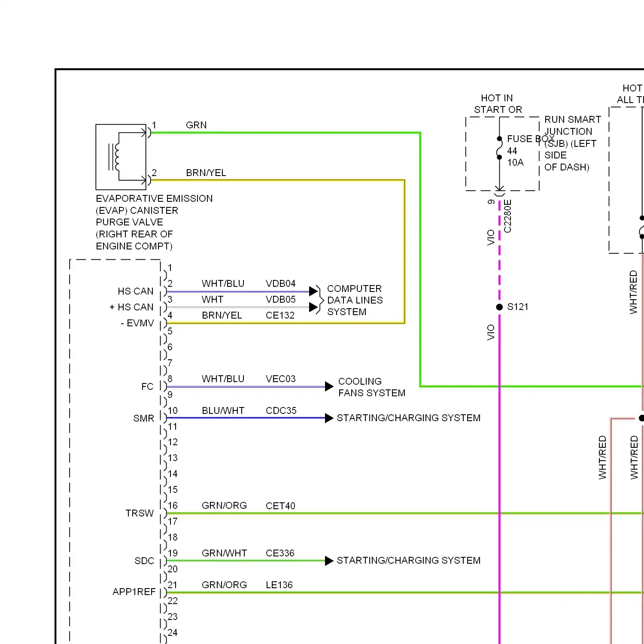Click the CE132 circuit code
Image resolution: width=644 pixels, height=644 pixels.
click(x=280, y=316)
